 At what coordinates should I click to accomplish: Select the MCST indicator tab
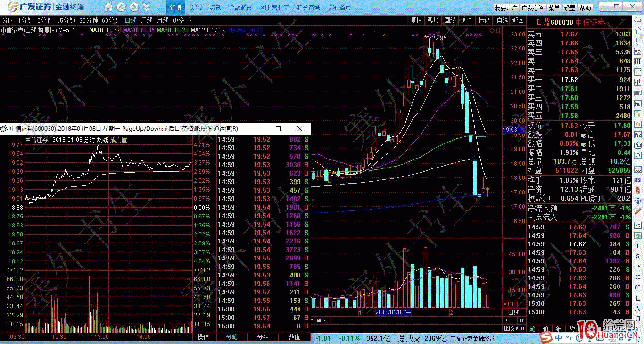[x=323, y=320]
